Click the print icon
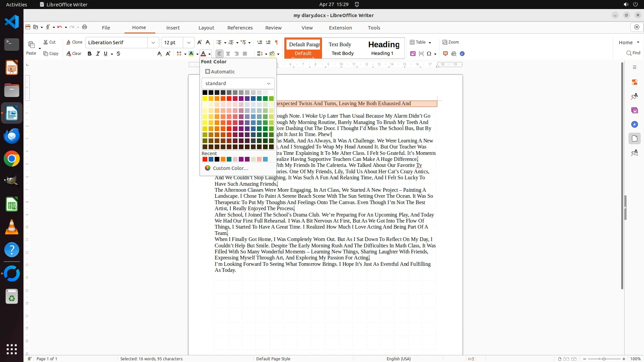 pyautogui.click(x=85, y=27)
